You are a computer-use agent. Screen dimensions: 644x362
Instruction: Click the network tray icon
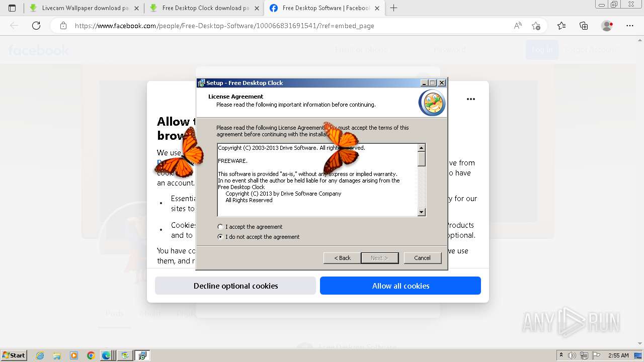(585, 355)
